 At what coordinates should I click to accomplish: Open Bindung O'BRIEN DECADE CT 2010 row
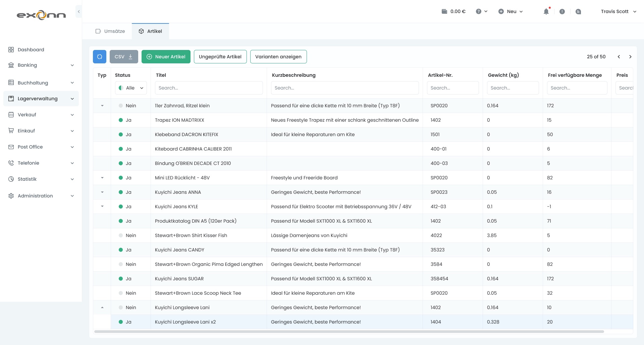363,163
